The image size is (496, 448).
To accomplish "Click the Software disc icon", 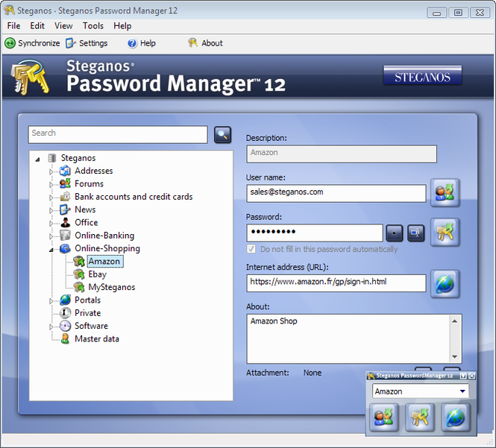I will coord(65,326).
